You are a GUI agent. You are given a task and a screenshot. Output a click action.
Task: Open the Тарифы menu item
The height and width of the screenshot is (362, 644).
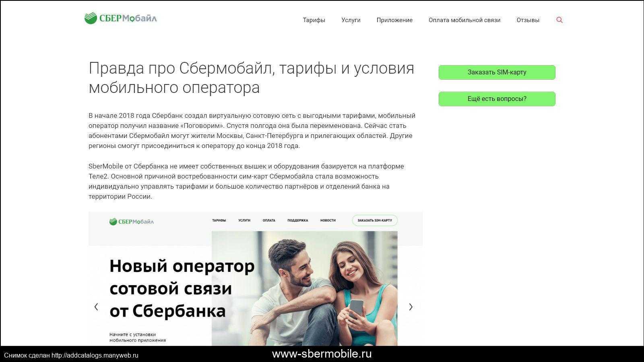point(314,20)
